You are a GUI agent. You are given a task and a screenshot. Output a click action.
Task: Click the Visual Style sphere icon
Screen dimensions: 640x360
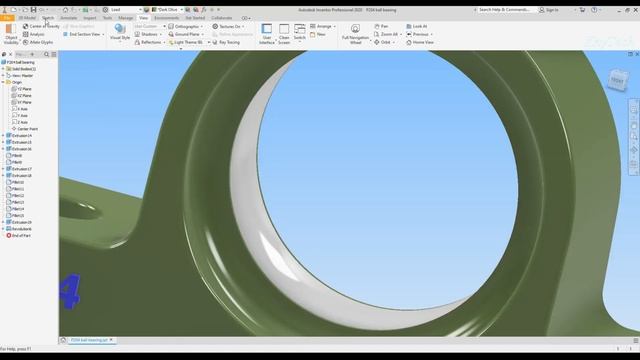120,29
